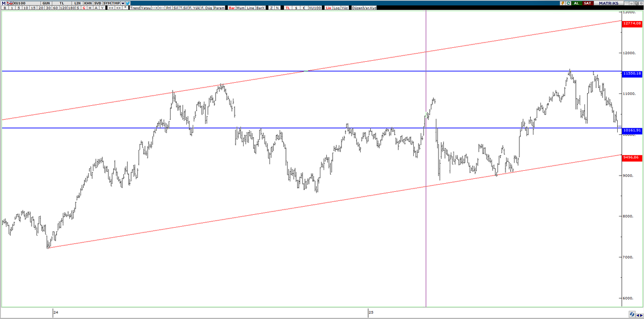
Task: Click the N toolbar button
Action: click(277, 8)
